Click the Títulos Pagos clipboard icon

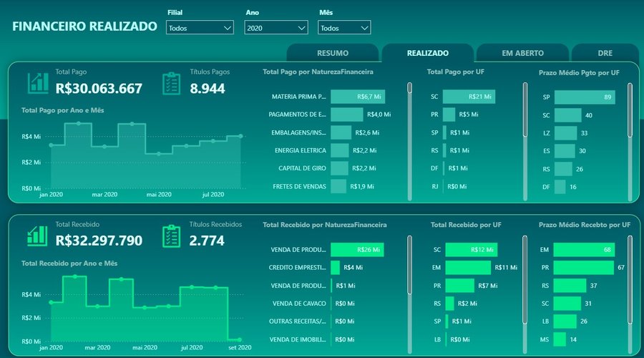click(x=171, y=84)
